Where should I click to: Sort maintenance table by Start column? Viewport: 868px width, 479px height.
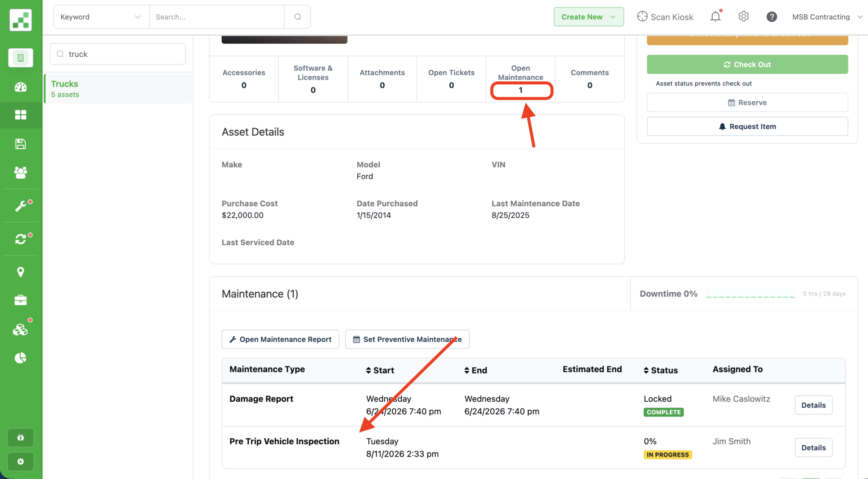[x=380, y=371]
